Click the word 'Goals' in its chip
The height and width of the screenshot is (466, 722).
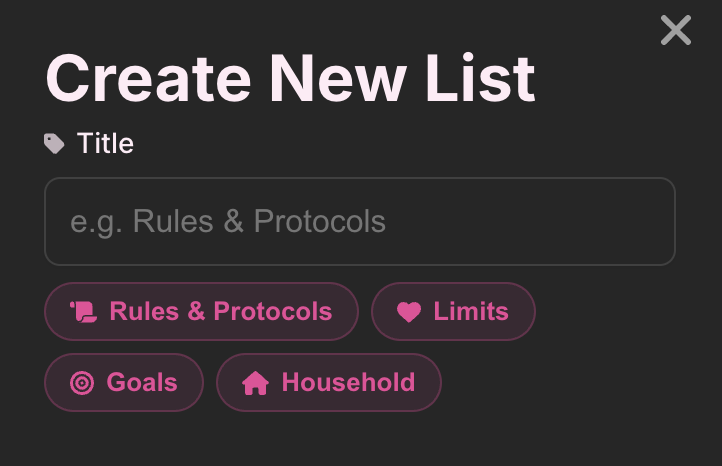coord(141,382)
